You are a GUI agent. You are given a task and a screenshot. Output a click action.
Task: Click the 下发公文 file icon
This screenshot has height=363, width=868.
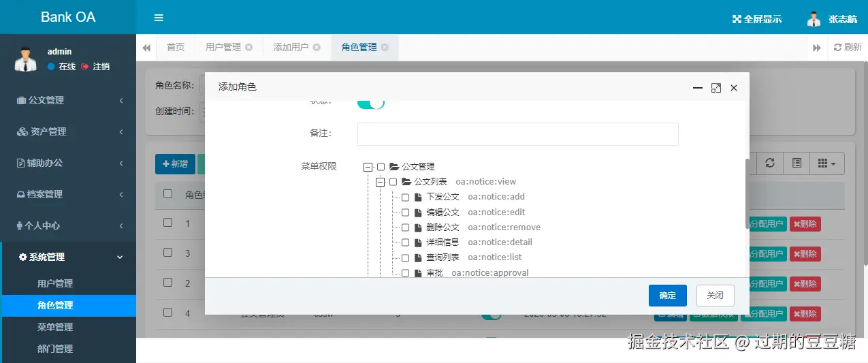[x=417, y=197]
